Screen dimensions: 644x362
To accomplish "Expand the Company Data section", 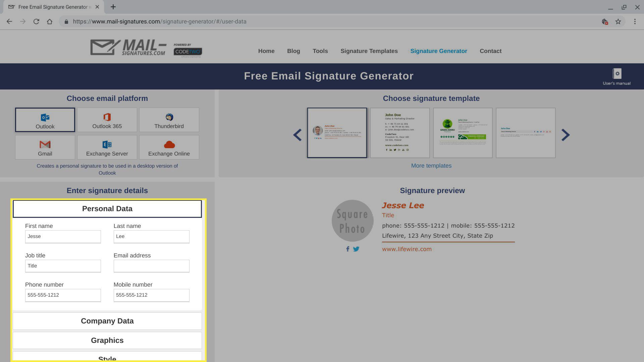I will (107, 321).
